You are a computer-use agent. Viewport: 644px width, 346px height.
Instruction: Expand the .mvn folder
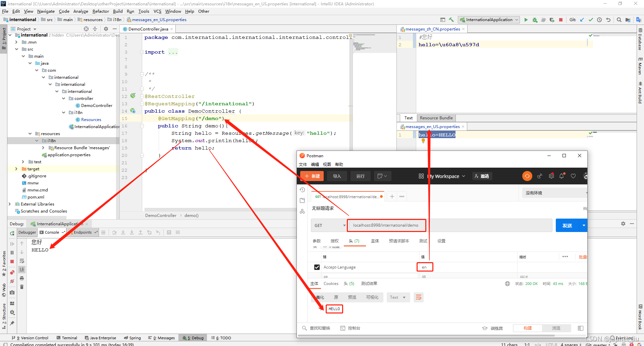pos(16,42)
